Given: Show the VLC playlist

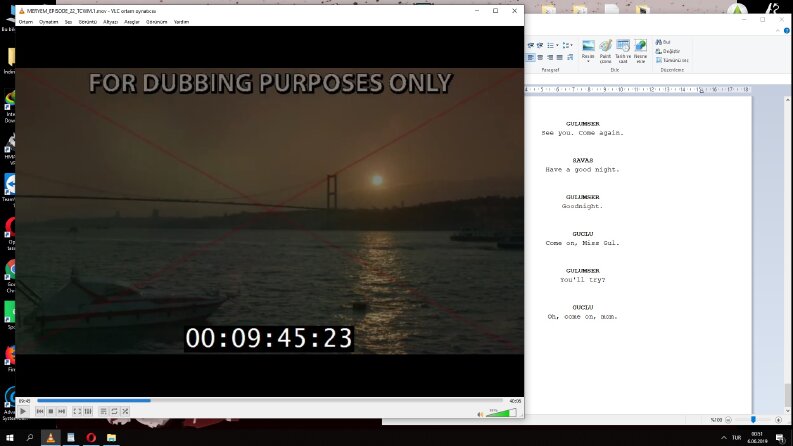Looking at the screenshot, I should tap(103, 412).
